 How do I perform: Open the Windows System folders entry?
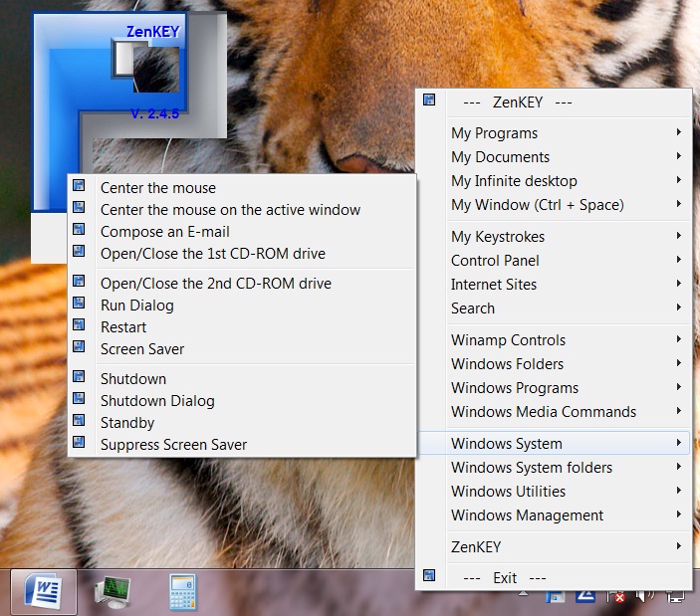point(554,468)
